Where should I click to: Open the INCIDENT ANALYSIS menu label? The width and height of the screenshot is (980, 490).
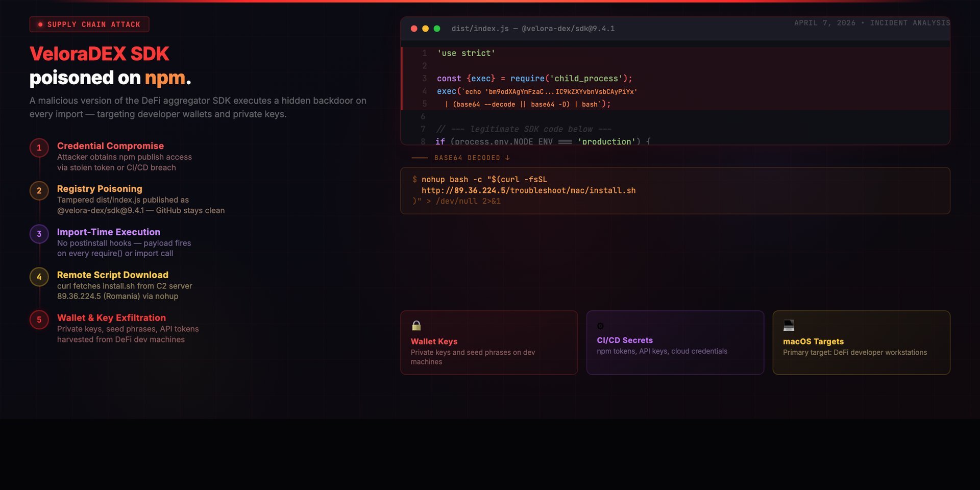pos(910,22)
